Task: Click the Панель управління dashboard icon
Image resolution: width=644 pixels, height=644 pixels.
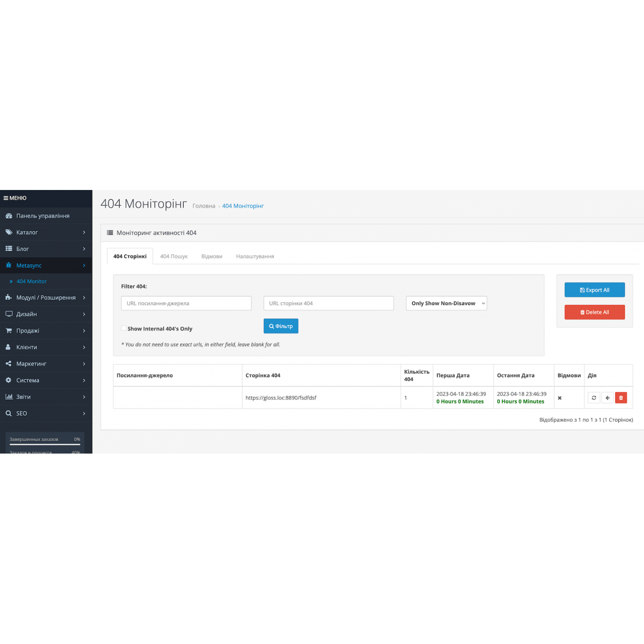Action: coord(9,216)
